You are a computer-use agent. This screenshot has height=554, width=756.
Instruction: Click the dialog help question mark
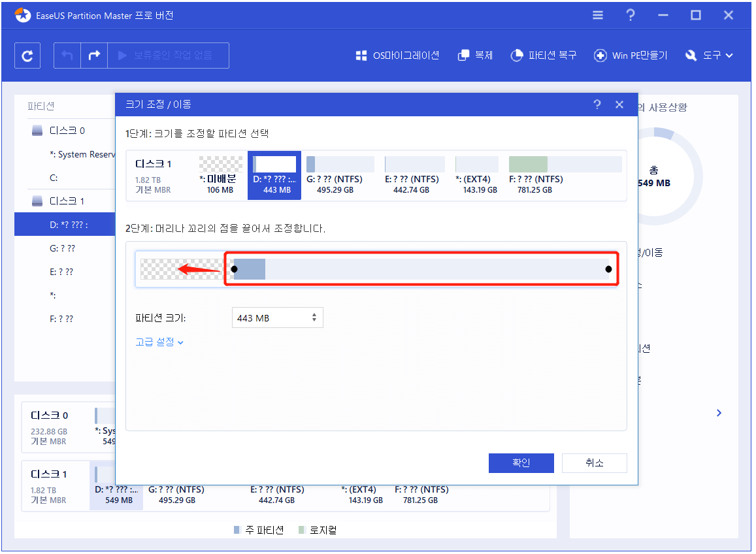click(597, 105)
